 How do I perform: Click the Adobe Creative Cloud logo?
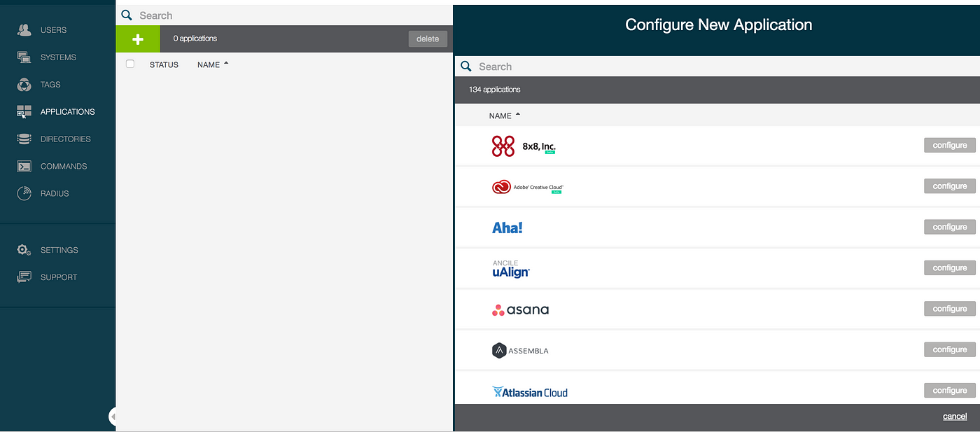click(x=527, y=187)
